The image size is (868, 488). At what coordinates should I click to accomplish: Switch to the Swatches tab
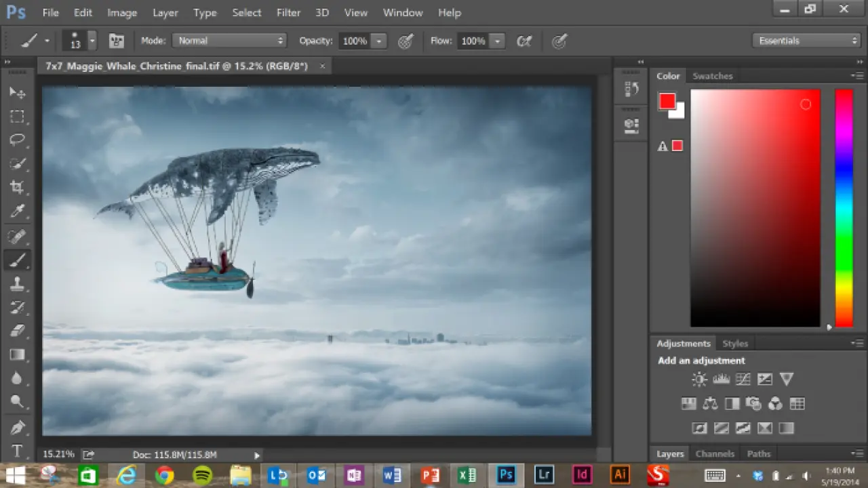(x=712, y=76)
